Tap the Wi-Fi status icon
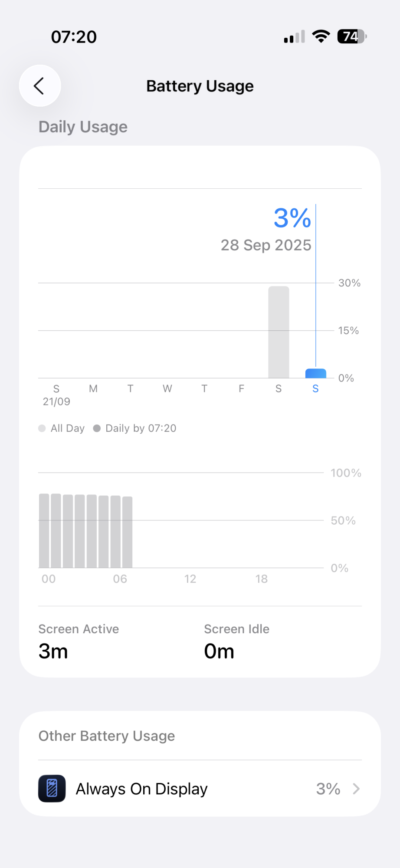400x868 pixels. 321,36
